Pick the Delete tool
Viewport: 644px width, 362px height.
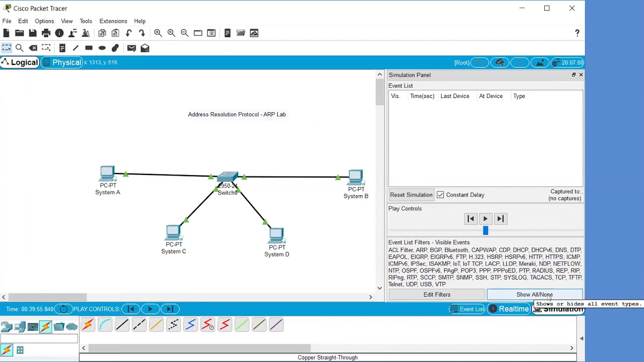33,48
